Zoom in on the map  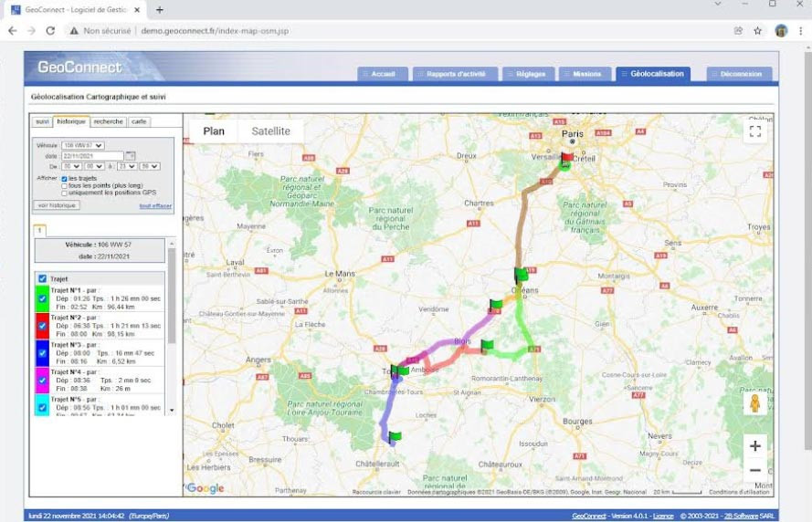[754, 446]
